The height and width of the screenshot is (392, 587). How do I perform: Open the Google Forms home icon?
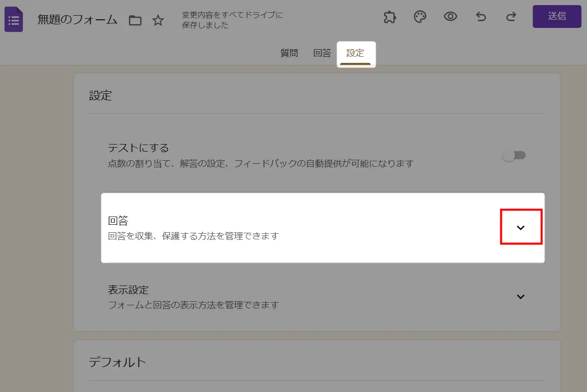click(x=14, y=19)
